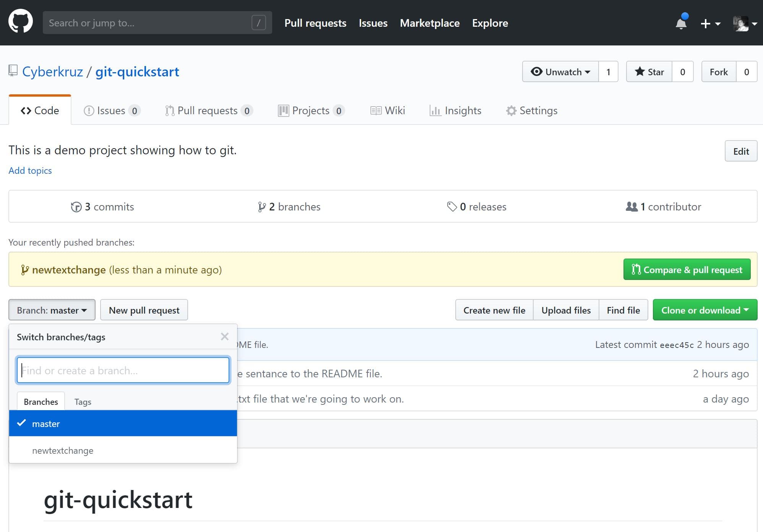Screen dimensions: 763x532
Task: View the 2 branches link
Action: pos(289,207)
